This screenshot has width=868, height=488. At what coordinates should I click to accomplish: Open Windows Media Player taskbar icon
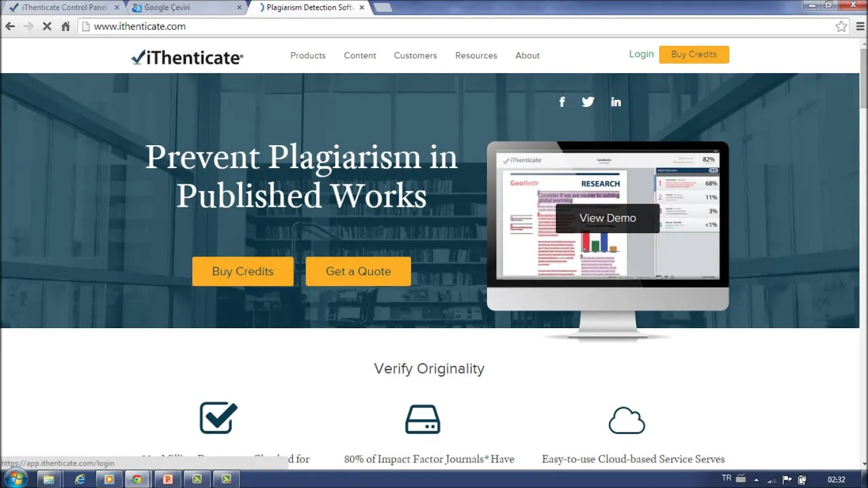[x=109, y=479]
